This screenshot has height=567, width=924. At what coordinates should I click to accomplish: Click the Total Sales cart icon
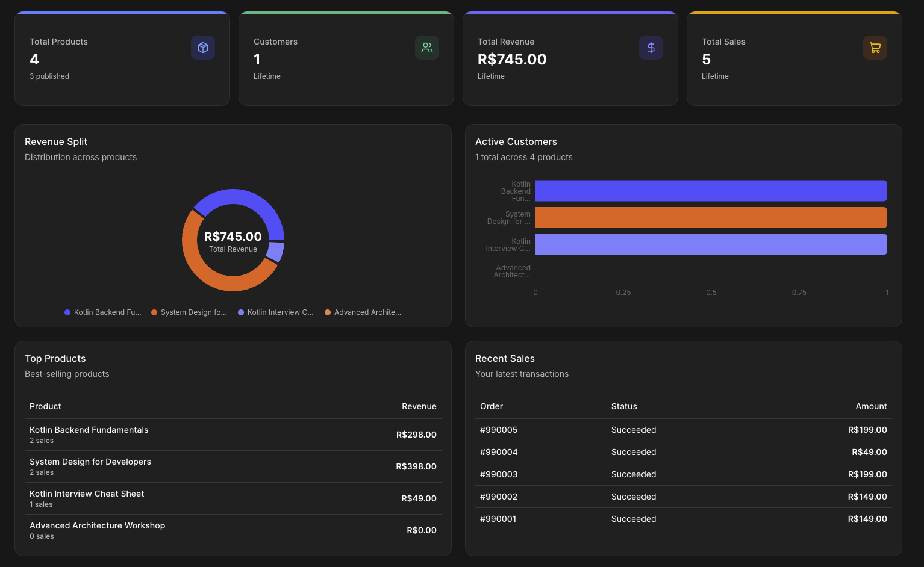[875, 48]
